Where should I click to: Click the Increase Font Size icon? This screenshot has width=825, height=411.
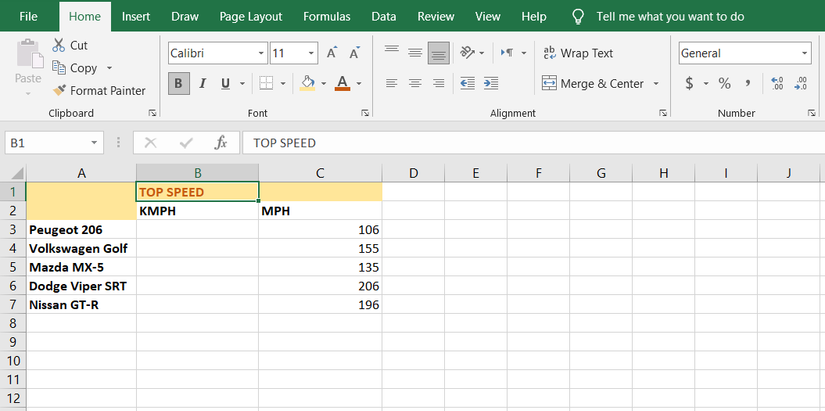tap(332, 53)
